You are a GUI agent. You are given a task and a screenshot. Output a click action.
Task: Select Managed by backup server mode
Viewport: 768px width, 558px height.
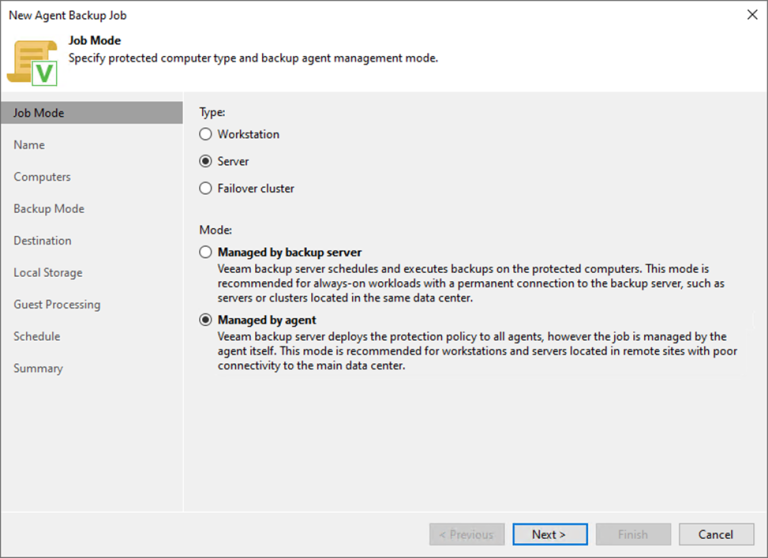206,252
